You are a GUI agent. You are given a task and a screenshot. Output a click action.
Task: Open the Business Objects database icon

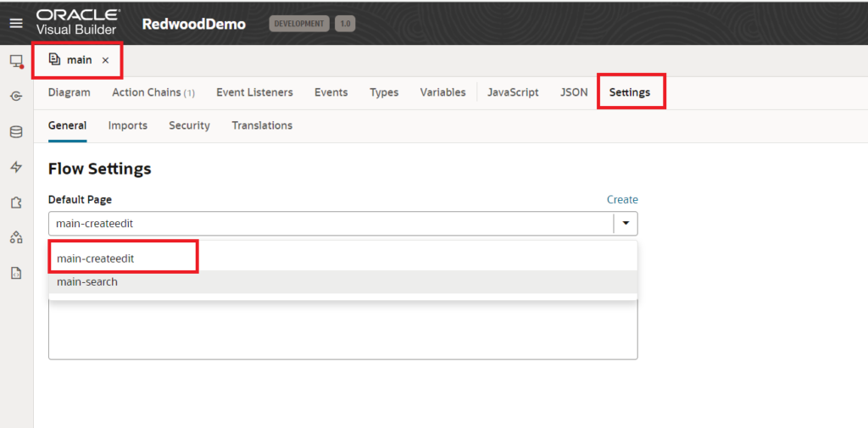[x=16, y=132]
